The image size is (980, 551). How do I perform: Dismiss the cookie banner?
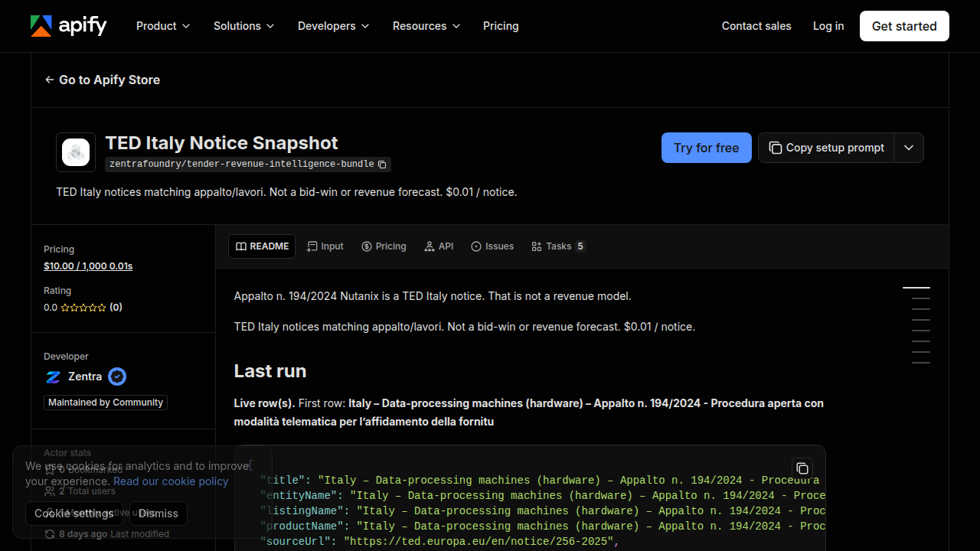click(x=158, y=514)
